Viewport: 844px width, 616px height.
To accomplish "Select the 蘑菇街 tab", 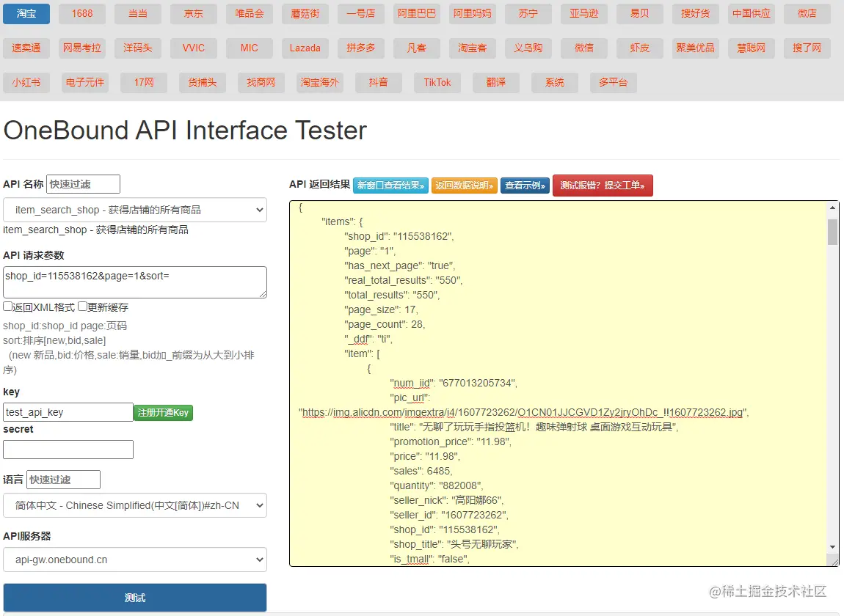I will click(305, 13).
